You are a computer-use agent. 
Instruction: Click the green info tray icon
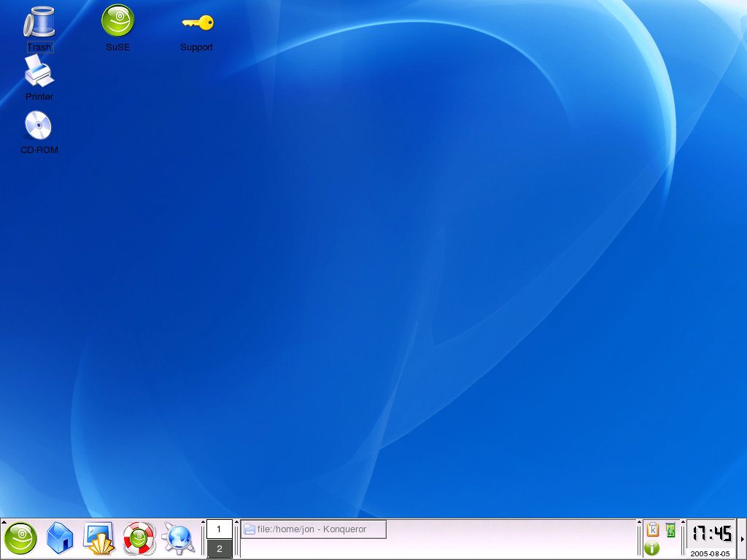652,548
